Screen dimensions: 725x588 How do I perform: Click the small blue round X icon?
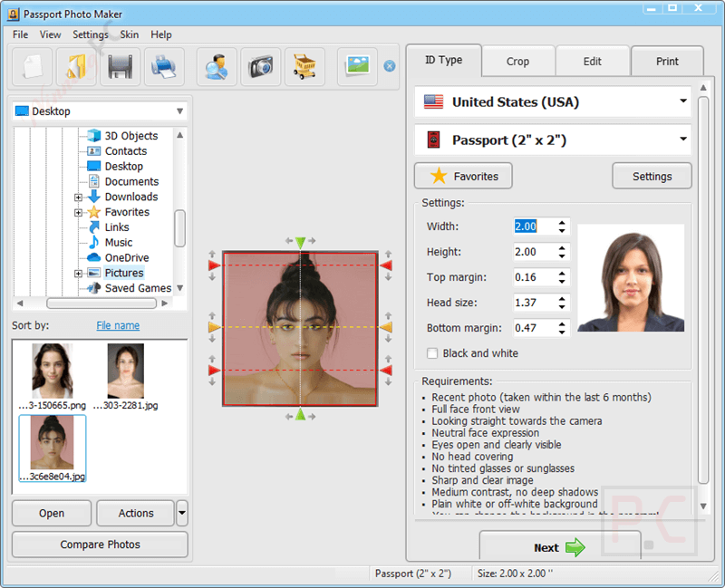(x=390, y=66)
